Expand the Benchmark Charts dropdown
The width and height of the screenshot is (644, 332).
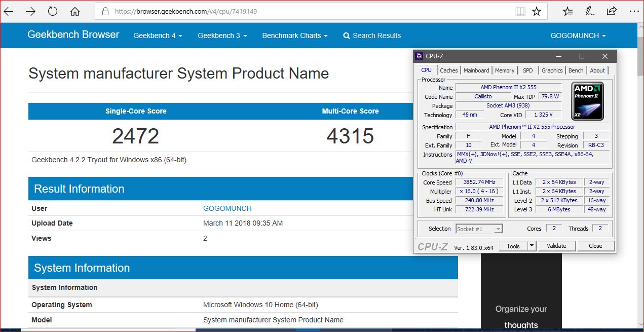coord(295,35)
